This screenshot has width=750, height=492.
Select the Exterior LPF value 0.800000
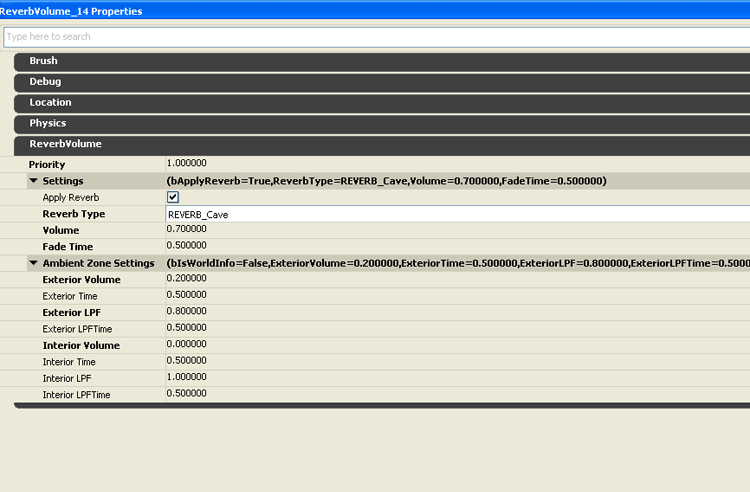[x=187, y=311]
